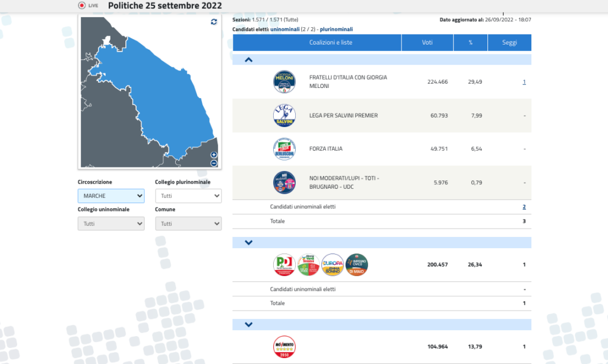Expand the Movimento 5 Stelle section

coord(249,324)
